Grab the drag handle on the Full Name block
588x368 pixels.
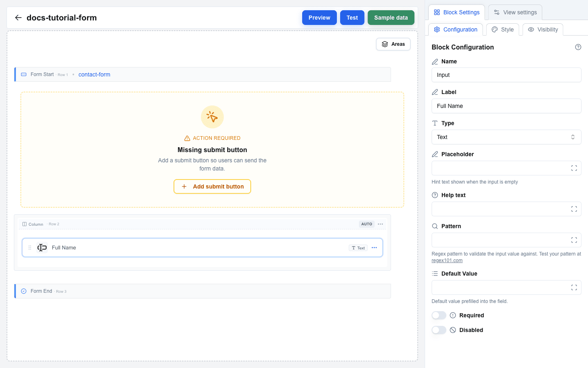(30, 248)
